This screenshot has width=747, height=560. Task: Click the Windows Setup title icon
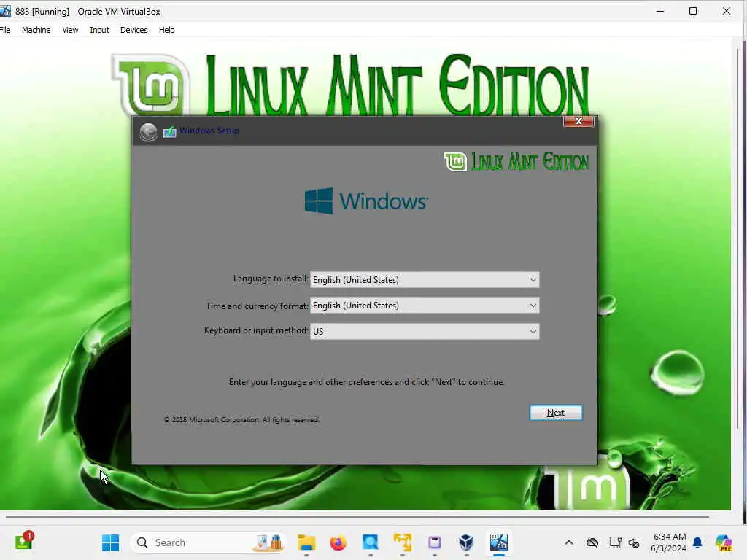169,131
